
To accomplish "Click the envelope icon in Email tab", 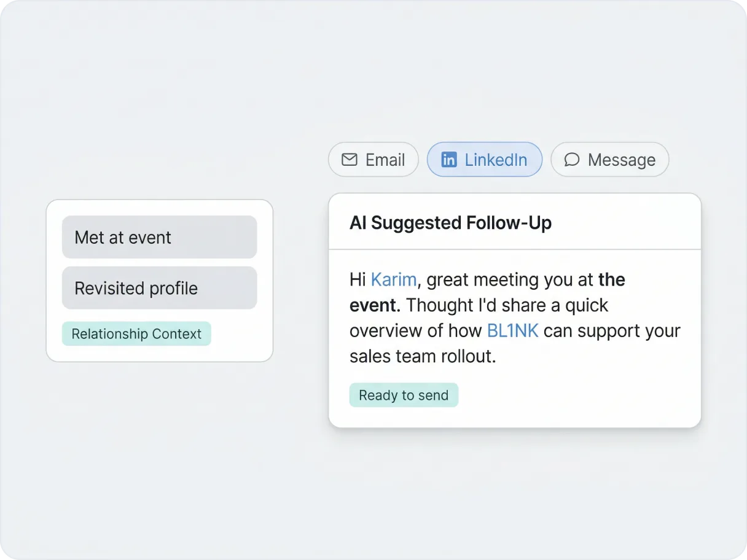I will point(349,160).
